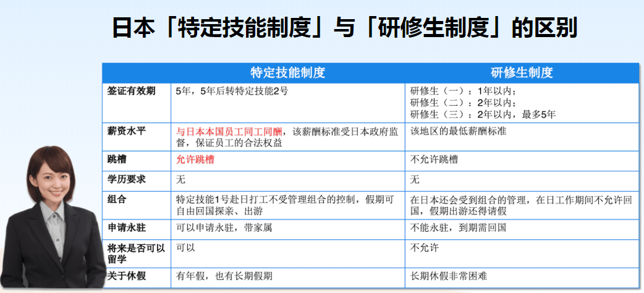Select the 不允许跳槽 cell
The width and height of the screenshot is (644, 293).
pos(434,159)
